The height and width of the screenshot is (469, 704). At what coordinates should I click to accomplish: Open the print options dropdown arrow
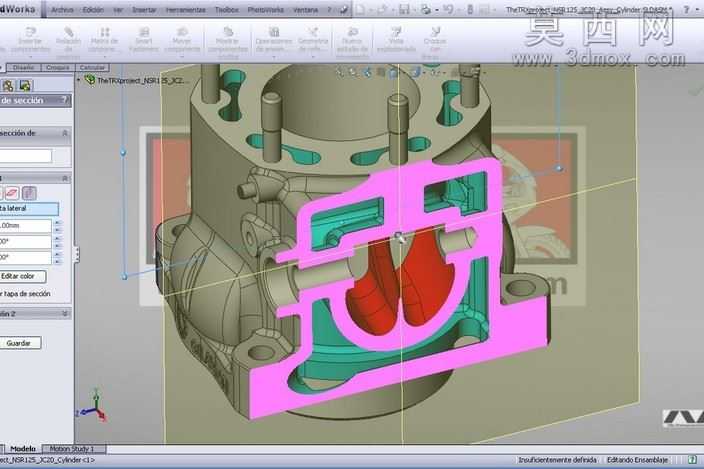pos(436,10)
